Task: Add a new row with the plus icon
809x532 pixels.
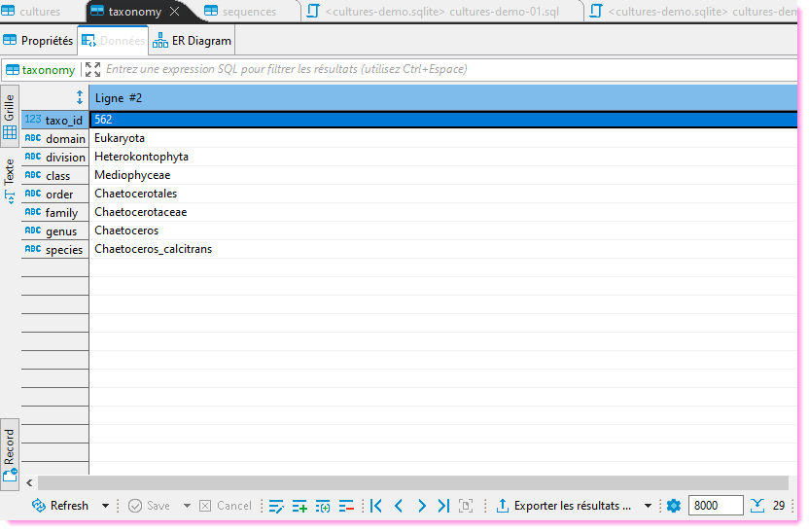Action: tap(299, 506)
